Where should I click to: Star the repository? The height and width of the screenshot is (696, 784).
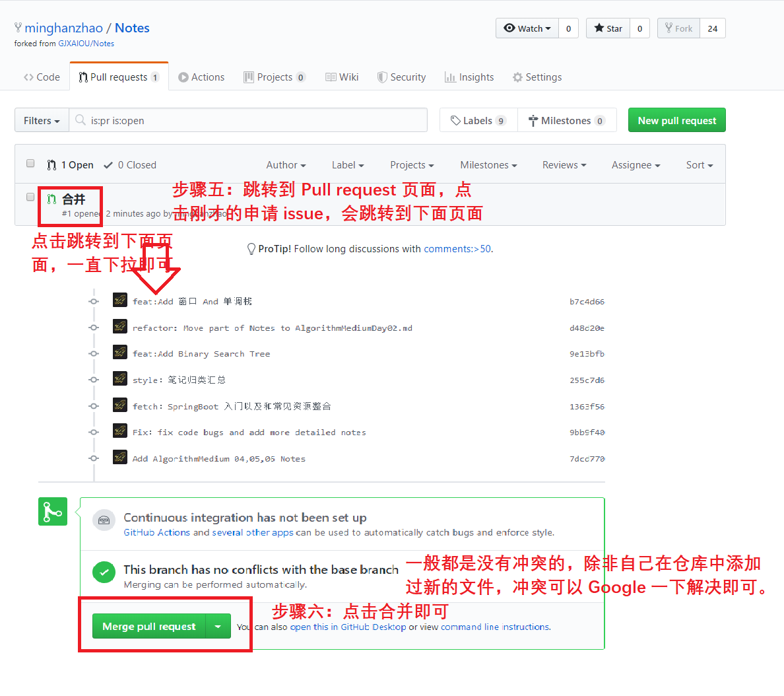[x=608, y=28]
